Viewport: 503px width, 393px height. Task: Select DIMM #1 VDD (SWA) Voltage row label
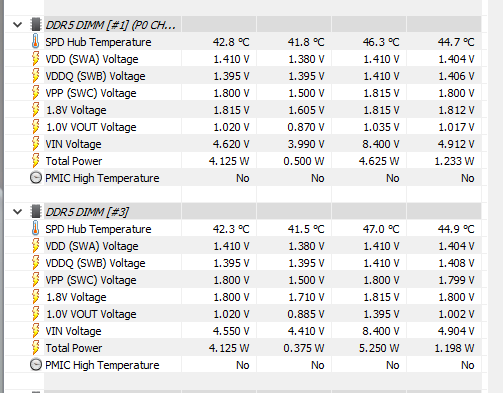92,59
